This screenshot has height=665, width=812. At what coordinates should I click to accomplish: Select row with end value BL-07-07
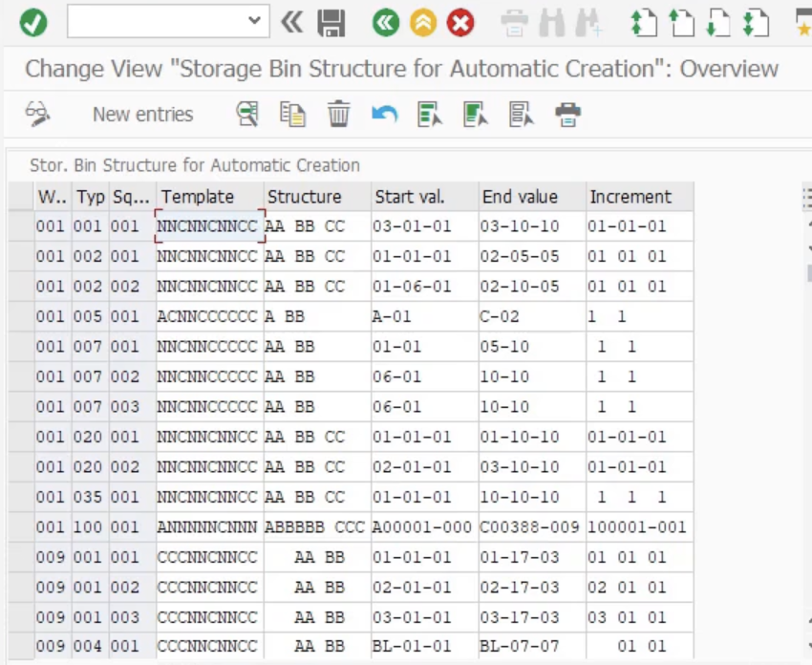point(20,647)
